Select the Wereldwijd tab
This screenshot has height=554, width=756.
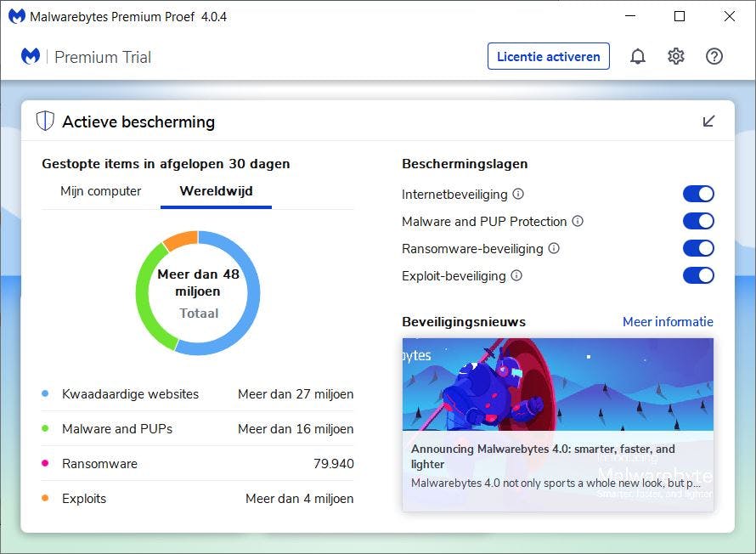pos(216,191)
